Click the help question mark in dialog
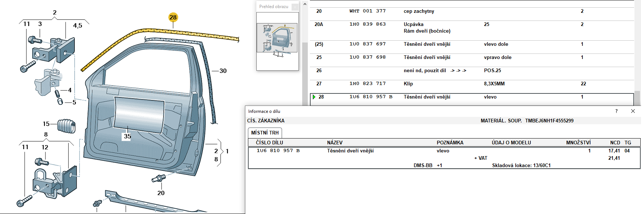Viewport: 644px width, 214px height. (x=616, y=111)
